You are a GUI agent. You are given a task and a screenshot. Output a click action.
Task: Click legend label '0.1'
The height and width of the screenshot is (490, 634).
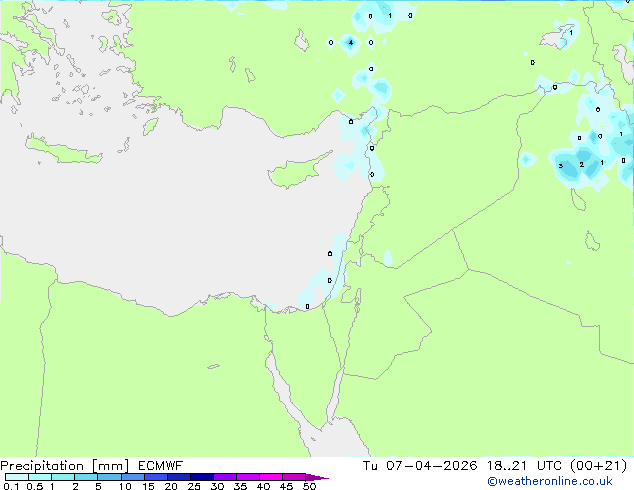click(11, 486)
